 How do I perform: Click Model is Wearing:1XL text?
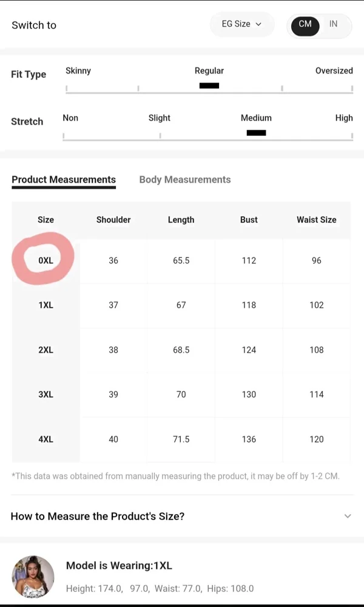pyautogui.click(x=119, y=566)
